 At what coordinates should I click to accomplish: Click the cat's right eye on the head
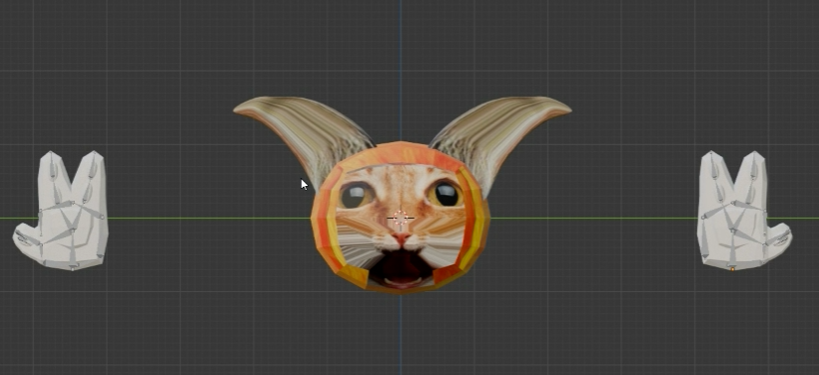point(445,194)
